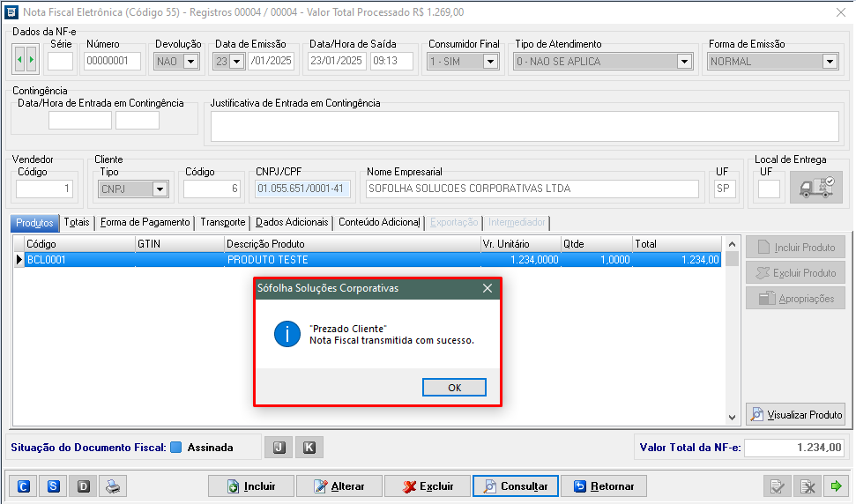The width and height of the screenshot is (856, 504).
Task: Click the K button beside Assinada status
Action: 309,448
